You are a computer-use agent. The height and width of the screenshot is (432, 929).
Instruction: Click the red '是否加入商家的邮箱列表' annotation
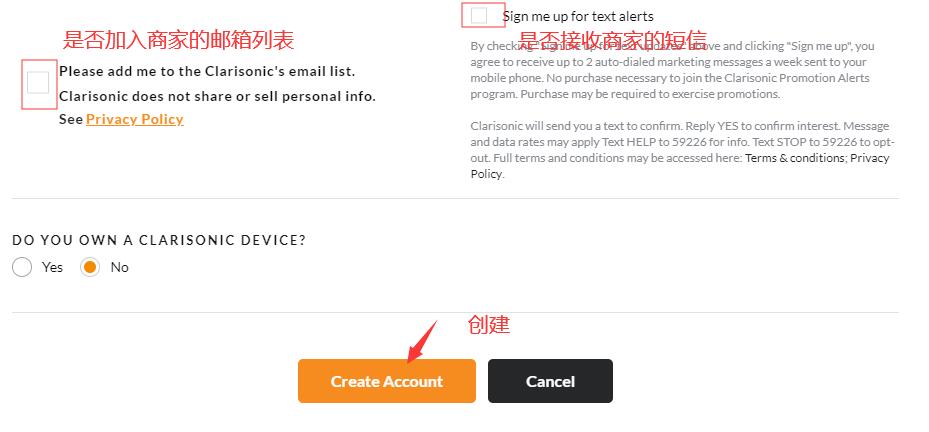[178, 40]
